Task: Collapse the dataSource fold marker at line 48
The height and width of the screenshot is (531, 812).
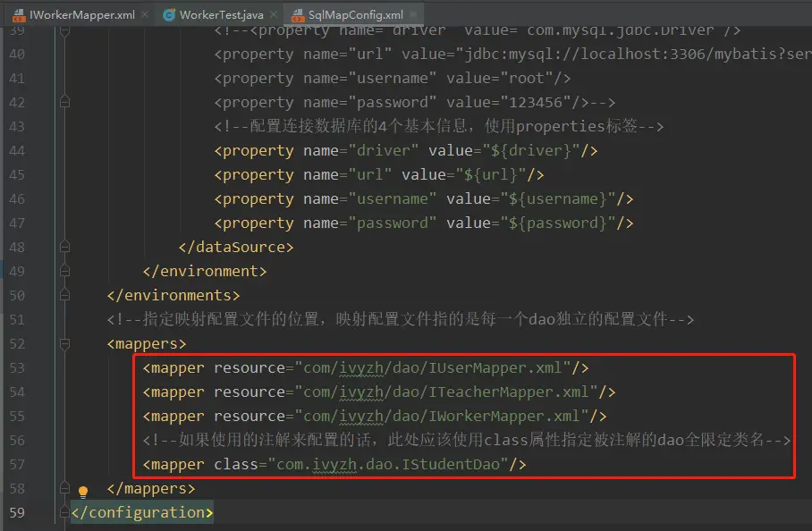Action: (x=64, y=247)
